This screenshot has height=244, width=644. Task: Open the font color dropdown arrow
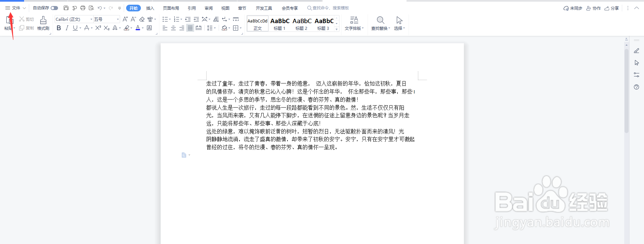(x=143, y=28)
